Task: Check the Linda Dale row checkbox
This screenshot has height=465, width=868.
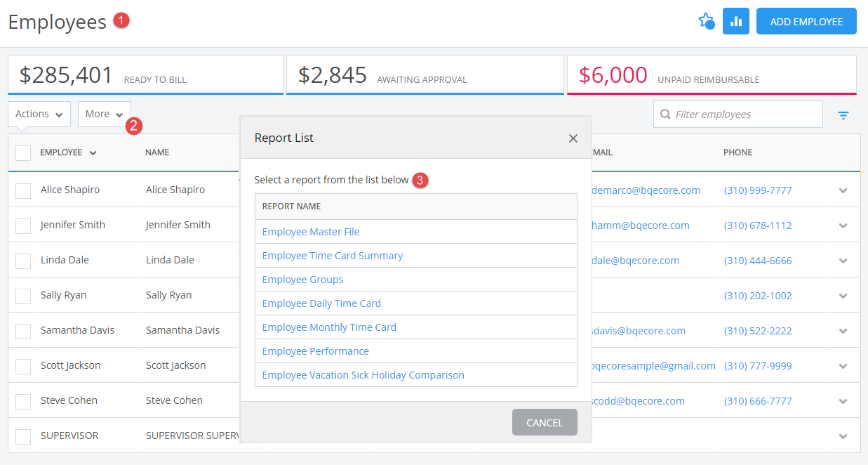Action: coord(23,261)
